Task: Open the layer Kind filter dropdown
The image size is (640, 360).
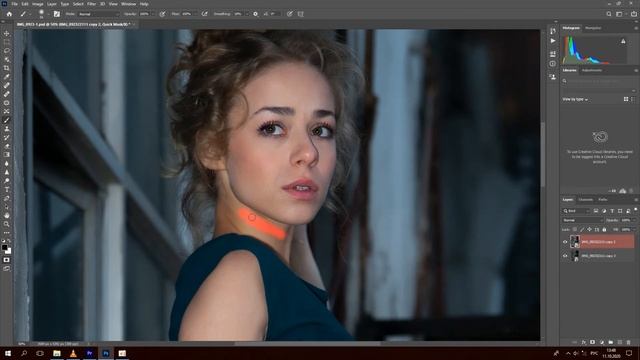Action: point(576,211)
